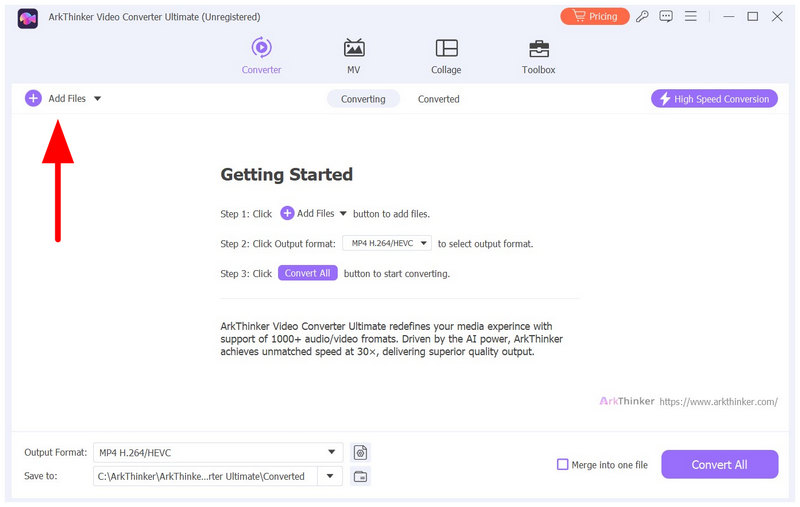Expand the Add Files dropdown arrow in toolbar
Viewport: 800px width, 507px height.
click(97, 98)
